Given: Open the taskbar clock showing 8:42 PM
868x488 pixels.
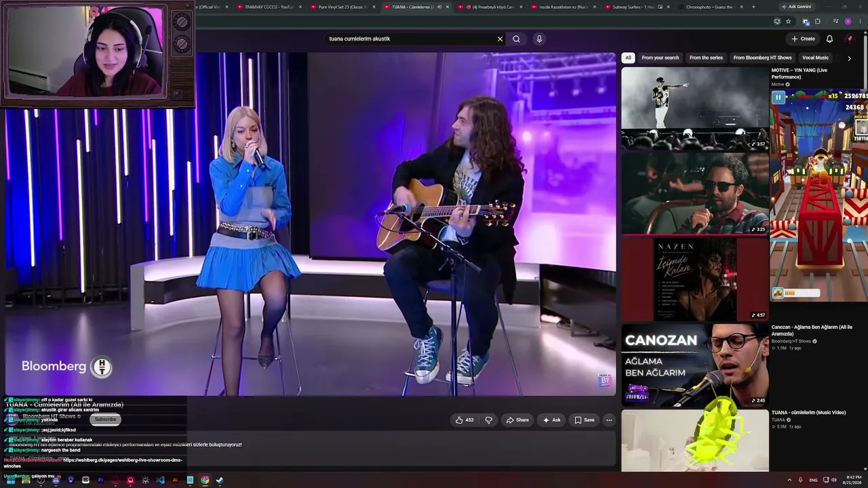Looking at the screenshot, I should tap(854, 480).
